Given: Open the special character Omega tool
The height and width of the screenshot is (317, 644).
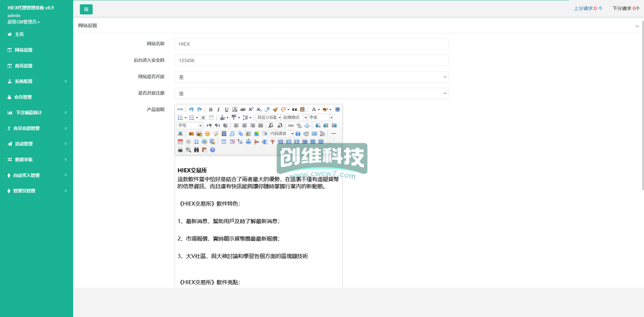Looking at the screenshot, I should click(196, 142).
